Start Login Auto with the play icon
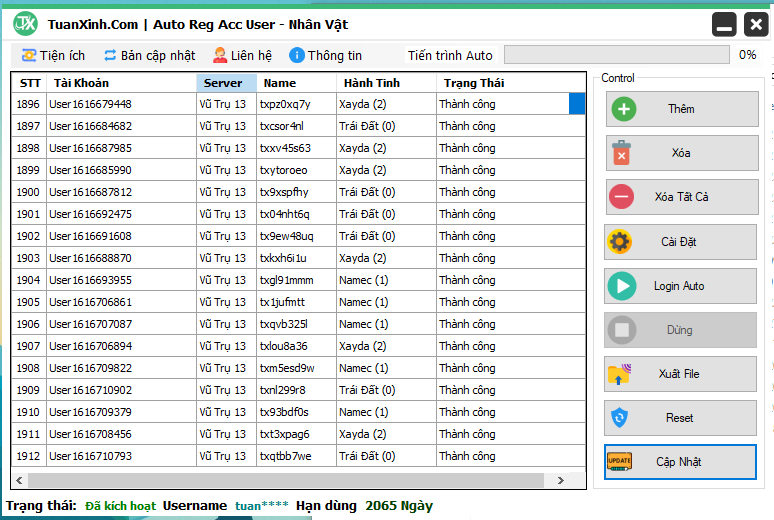Screen dimensions: 774x520 pyautogui.click(x=621, y=286)
